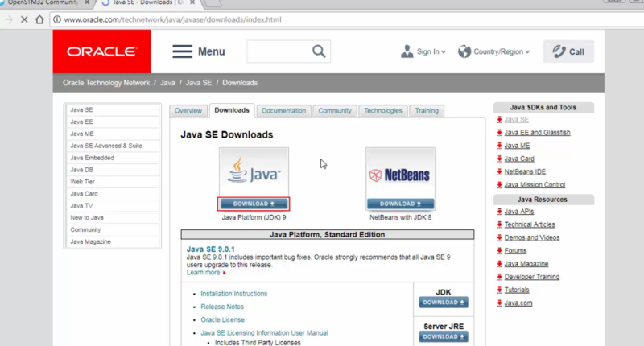644x346 pixels.
Task: Open Installation Instructions link
Action: (234, 294)
